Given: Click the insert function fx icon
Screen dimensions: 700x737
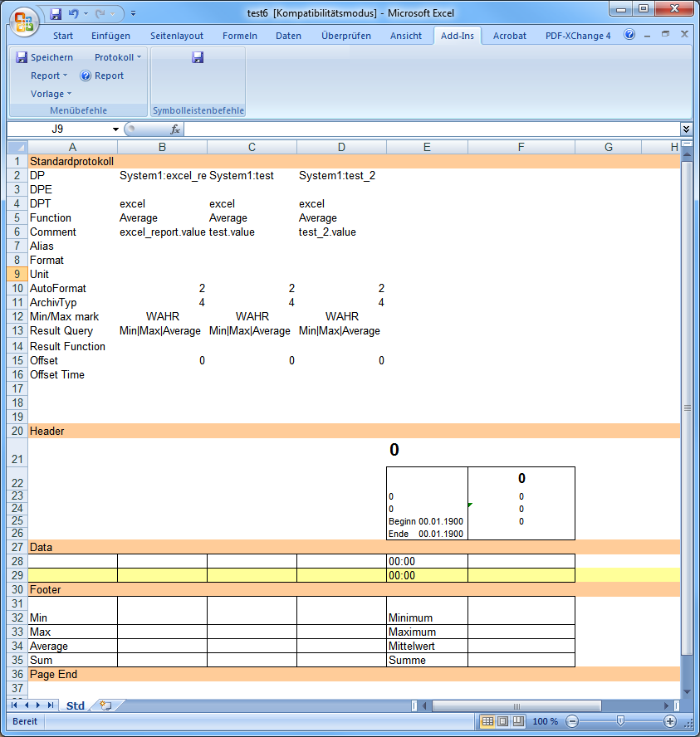Looking at the screenshot, I should click(175, 129).
